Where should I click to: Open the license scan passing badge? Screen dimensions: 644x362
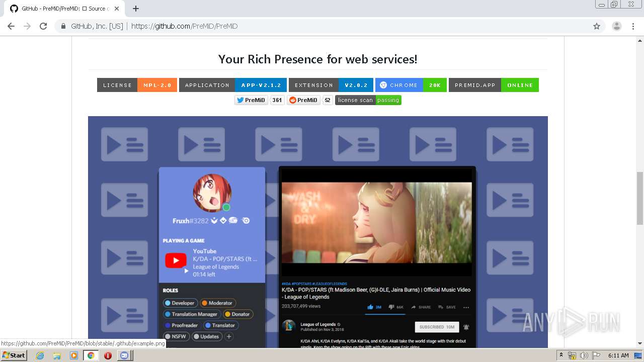[368, 100]
